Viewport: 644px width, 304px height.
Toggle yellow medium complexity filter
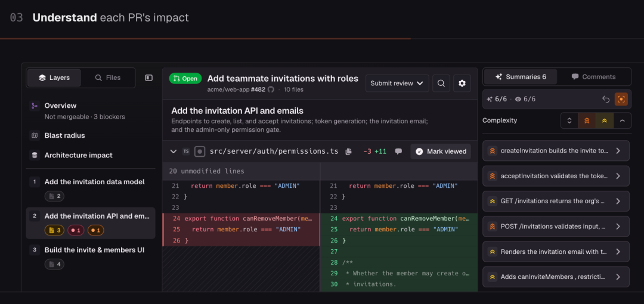point(605,121)
